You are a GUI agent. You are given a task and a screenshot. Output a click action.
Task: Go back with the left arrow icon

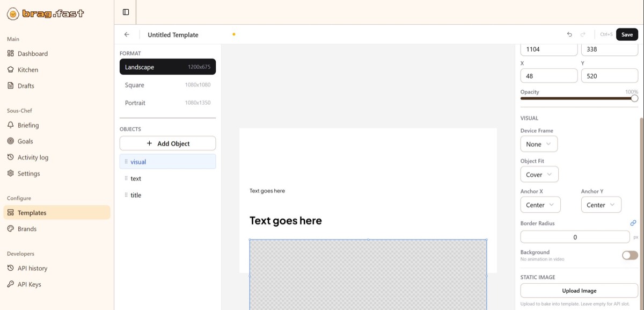coord(127,34)
